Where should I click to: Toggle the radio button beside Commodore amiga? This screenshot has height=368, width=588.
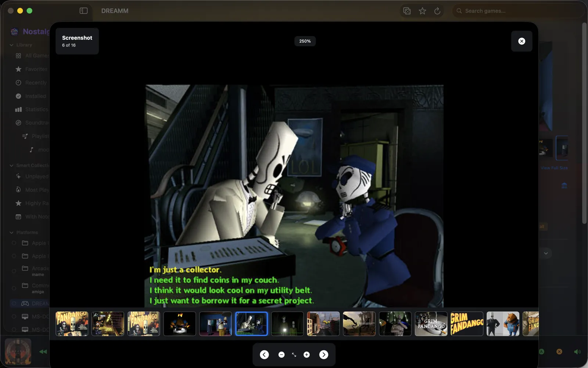click(14, 288)
